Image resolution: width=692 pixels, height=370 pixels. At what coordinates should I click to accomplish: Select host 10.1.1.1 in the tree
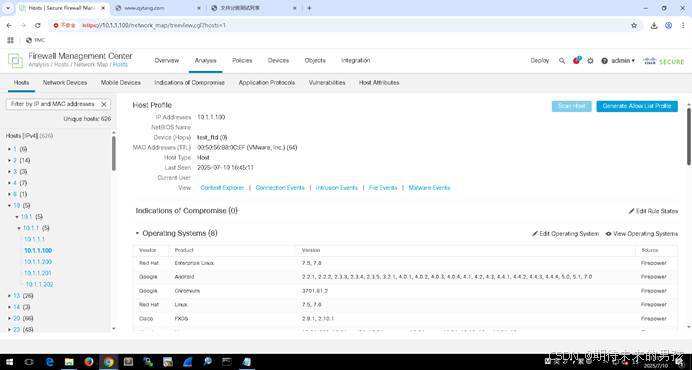[34, 239]
